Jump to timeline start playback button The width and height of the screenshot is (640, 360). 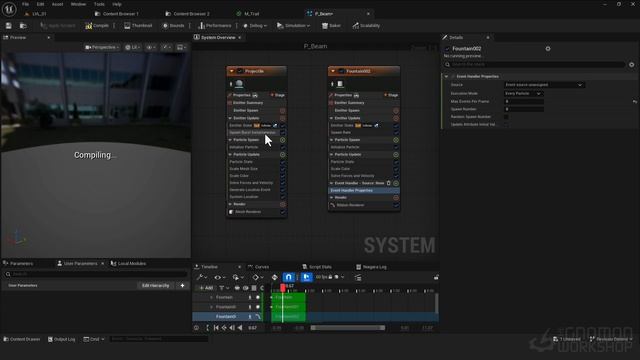point(216,328)
